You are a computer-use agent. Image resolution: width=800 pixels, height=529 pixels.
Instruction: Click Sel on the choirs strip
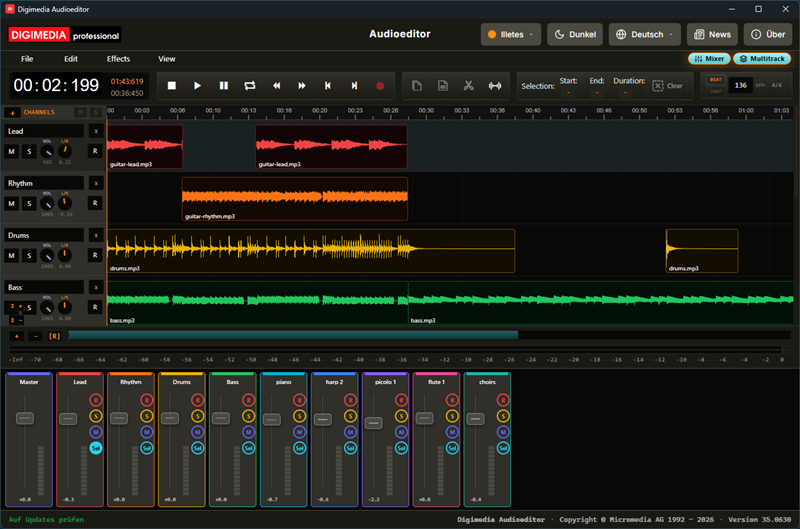pyautogui.click(x=503, y=448)
